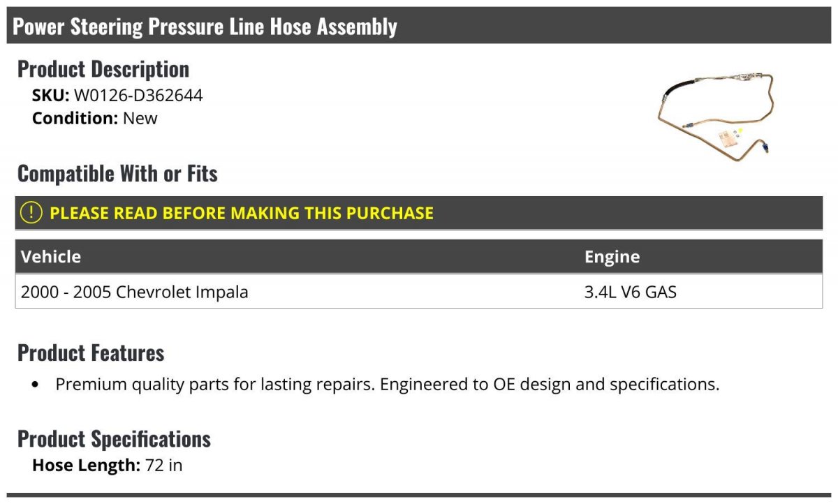Click the Hose Length: 72 in specification
The image size is (838, 504).
[x=107, y=465]
